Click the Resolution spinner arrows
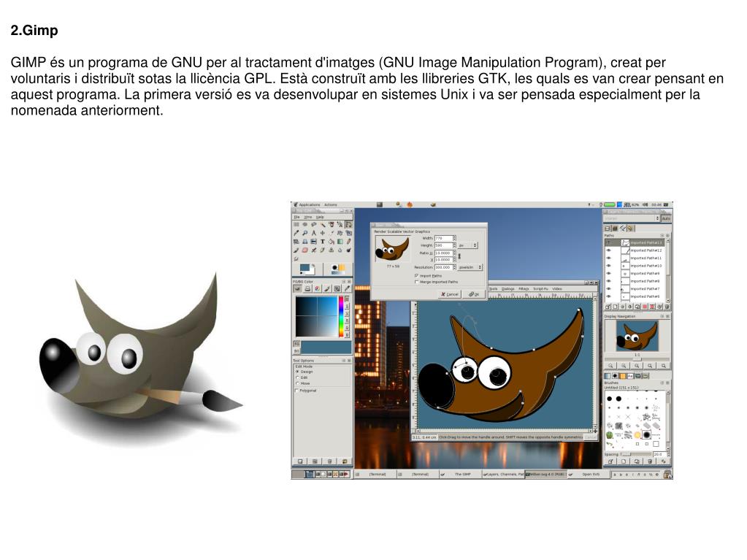The image size is (747, 560). point(454,268)
